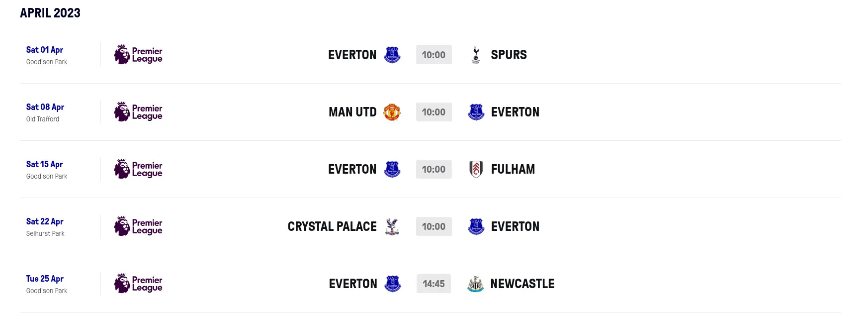868x313 pixels.
Task: Click Everton crest in the Spurs fixture
Action: coord(392,55)
